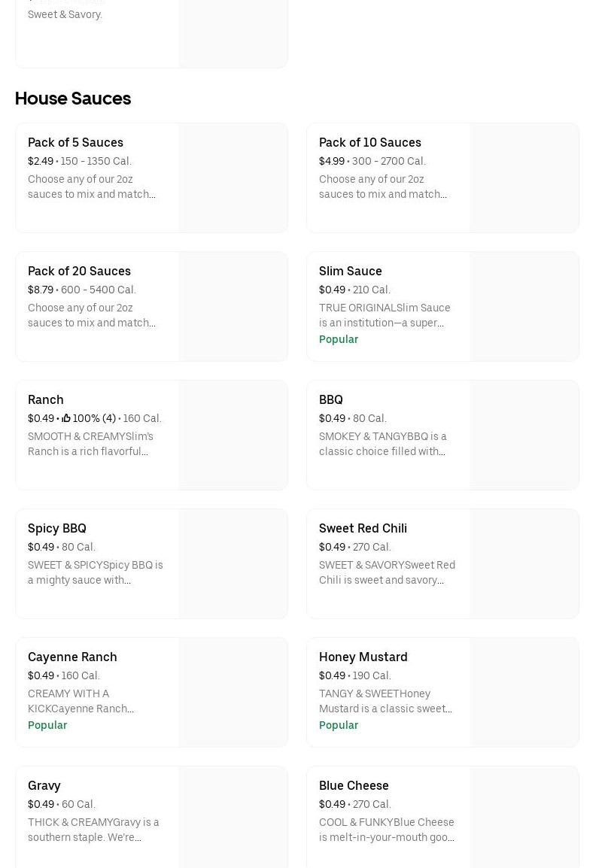Select the Pack of 10 Sauces title
The image size is (605, 868).
click(x=369, y=142)
